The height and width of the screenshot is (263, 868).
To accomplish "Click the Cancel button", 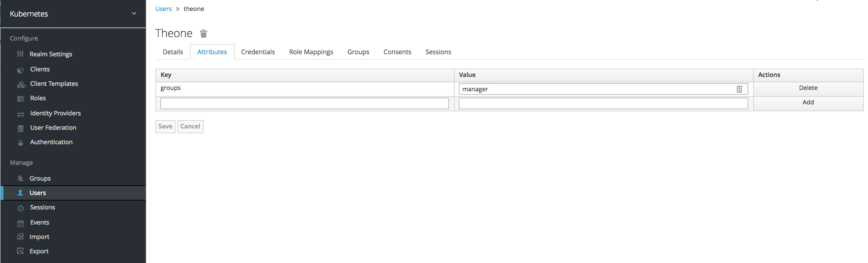I will click(x=190, y=126).
